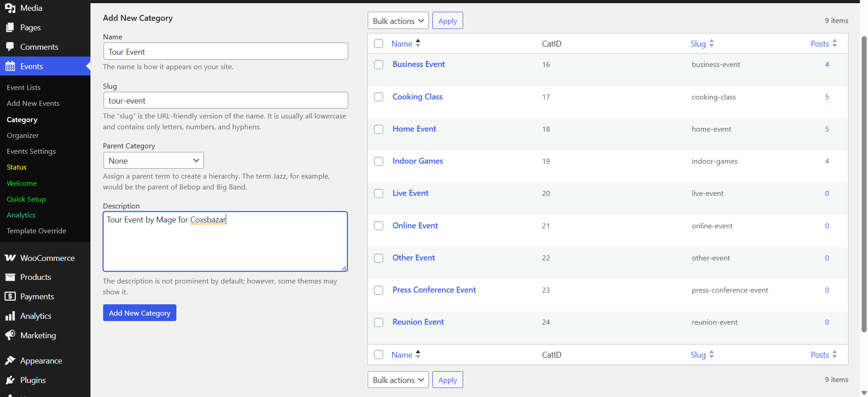Viewport: 868px width, 397px height.
Task: Click the page vertical scrollbar
Action: pos(863,181)
